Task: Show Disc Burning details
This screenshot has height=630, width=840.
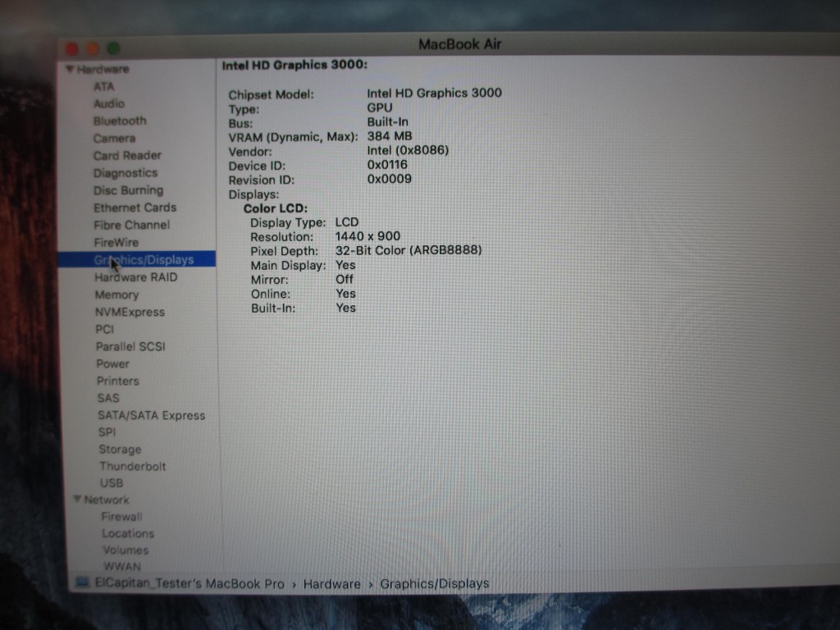Action: click(128, 190)
